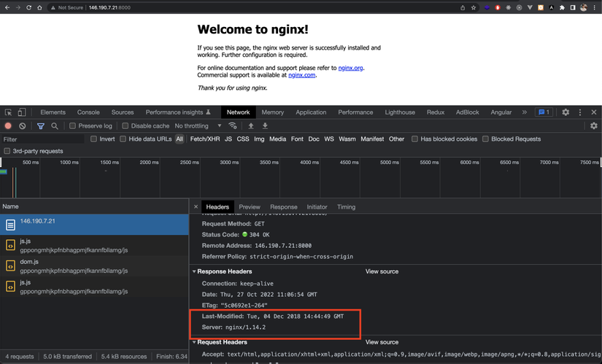Clear the network log
Viewport: 602px width, 364px height.
pyautogui.click(x=23, y=125)
